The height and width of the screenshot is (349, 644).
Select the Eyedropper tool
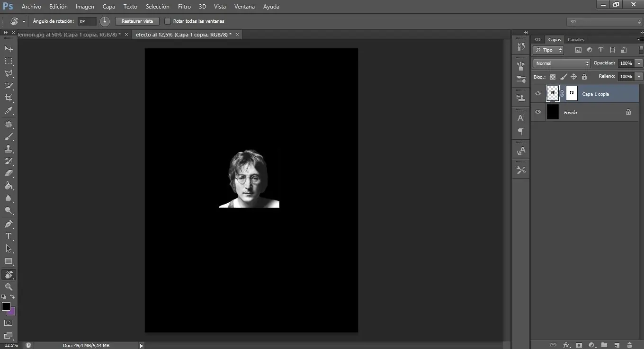[9, 111]
